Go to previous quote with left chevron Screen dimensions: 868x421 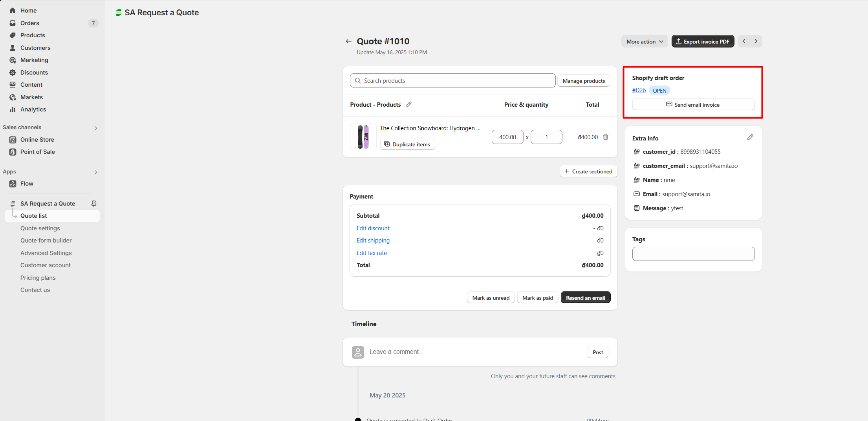744,41
